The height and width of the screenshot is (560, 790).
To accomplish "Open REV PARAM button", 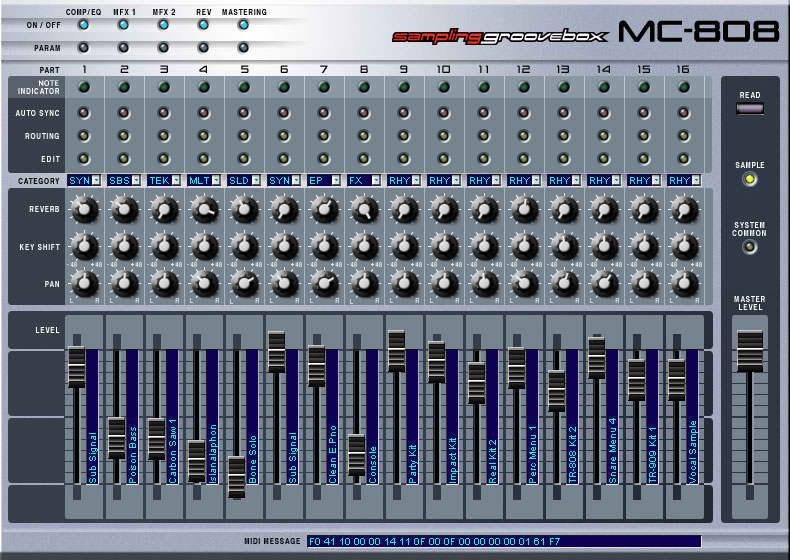I will click(x=203, y=48).
